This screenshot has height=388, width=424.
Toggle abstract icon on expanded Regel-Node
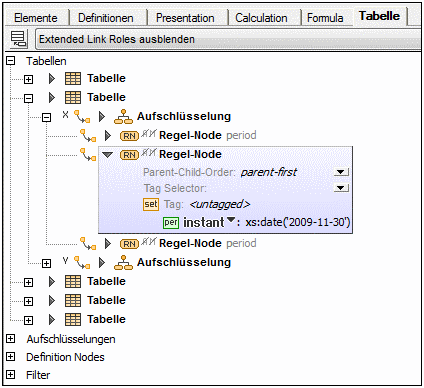[x=148, y=152]
